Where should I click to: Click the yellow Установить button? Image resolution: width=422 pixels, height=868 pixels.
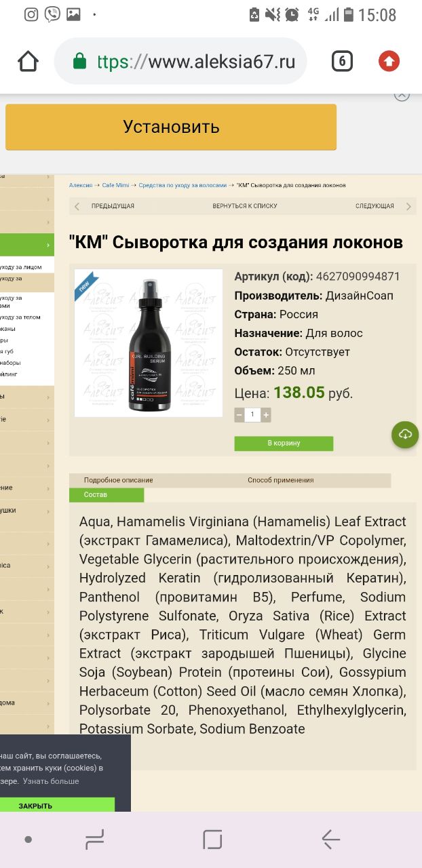171,127
